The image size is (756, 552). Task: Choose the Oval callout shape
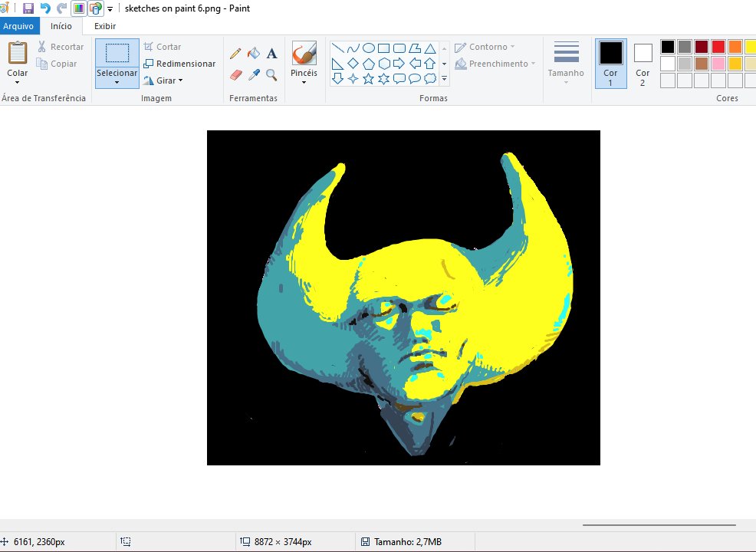click(415, 78)
